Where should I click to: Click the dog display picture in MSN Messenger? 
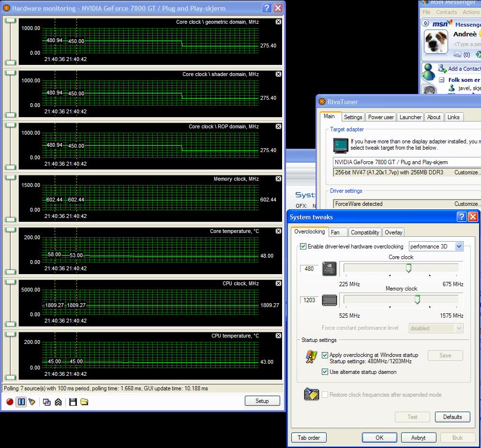pyautogui.click(x=436, y=42)
